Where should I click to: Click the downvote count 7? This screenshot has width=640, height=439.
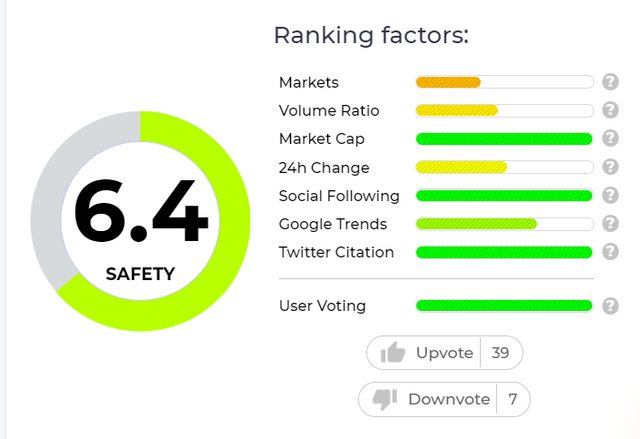click(513, 399)
